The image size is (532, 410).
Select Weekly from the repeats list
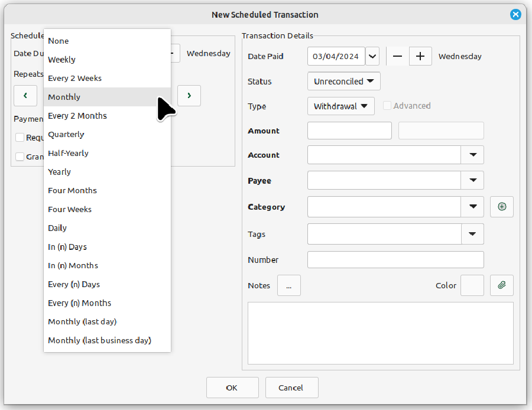point(61,59)
